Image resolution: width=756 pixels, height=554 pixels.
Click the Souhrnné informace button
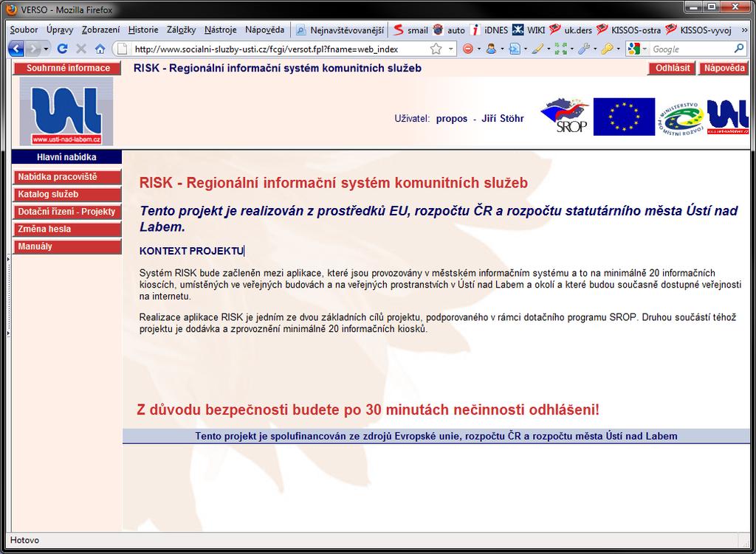pyautogui.click(x=68, y=69)
